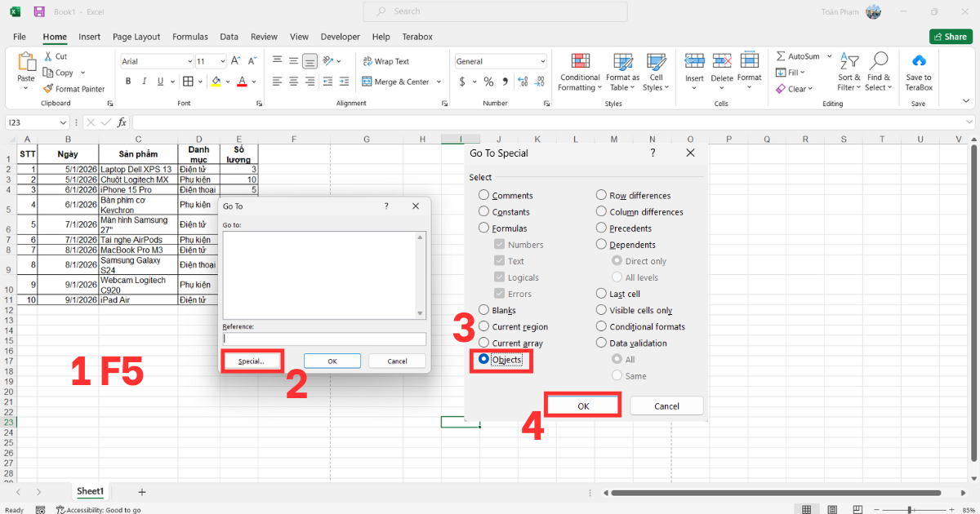Click Cancel in the Go To dialog

click(x=397, y=361)
